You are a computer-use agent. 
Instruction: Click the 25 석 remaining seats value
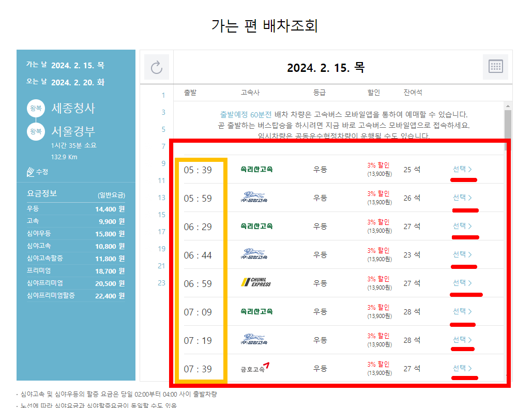412,170
